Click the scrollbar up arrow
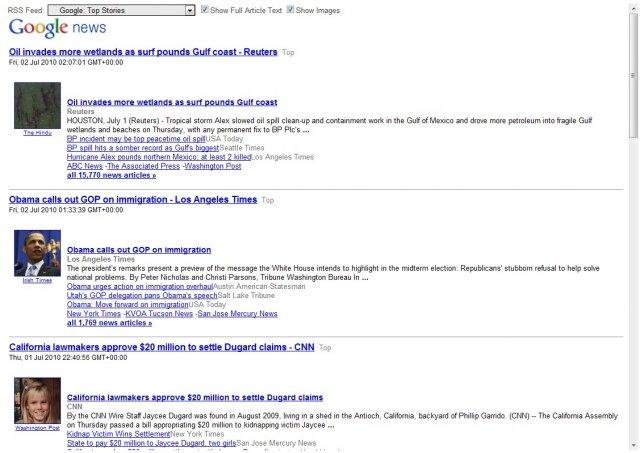 634,7
